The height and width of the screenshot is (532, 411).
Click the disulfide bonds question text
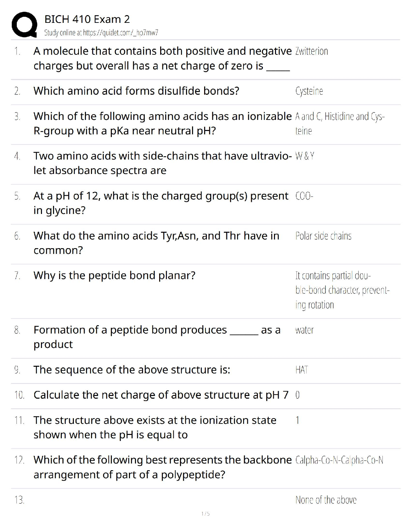(136, 91)
